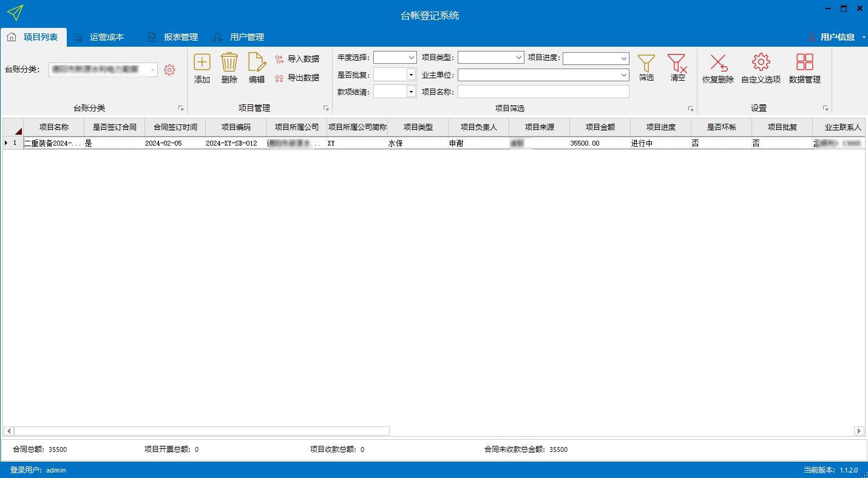The image size is (868, 478).
Task: Click the 项目编码 column header
Action: pyautogui.click(x=236, y=127)
